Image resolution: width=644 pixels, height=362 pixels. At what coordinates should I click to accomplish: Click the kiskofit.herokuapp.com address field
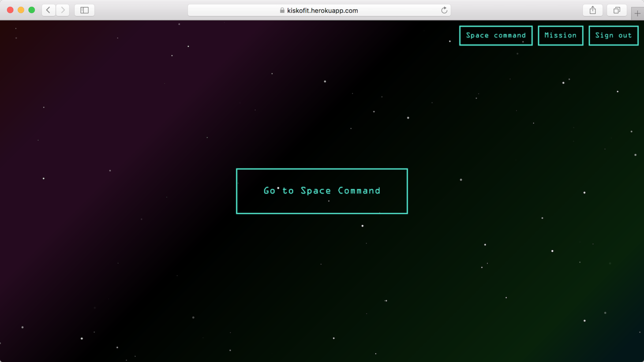click(x=319, y=10)
